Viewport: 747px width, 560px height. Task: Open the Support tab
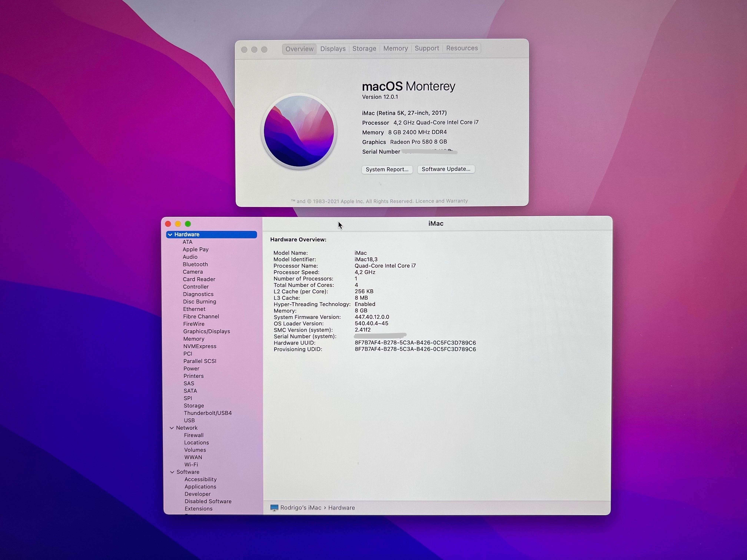(427, 48)
